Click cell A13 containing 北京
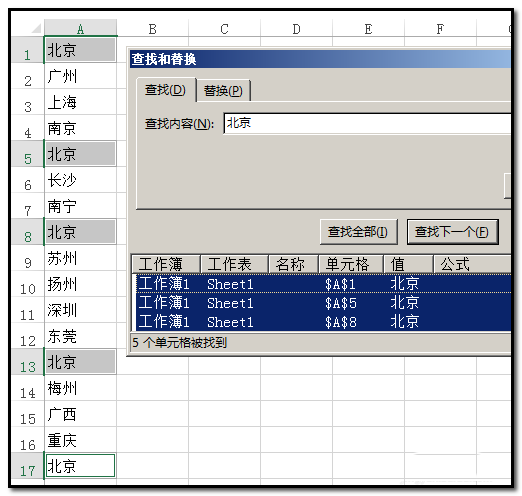 (x=80, y=362)
